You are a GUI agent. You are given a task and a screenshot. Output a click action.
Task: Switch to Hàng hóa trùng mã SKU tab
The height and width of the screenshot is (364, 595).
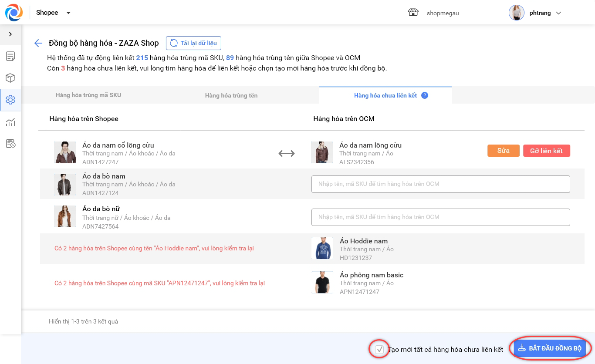(x=88, y=95)
